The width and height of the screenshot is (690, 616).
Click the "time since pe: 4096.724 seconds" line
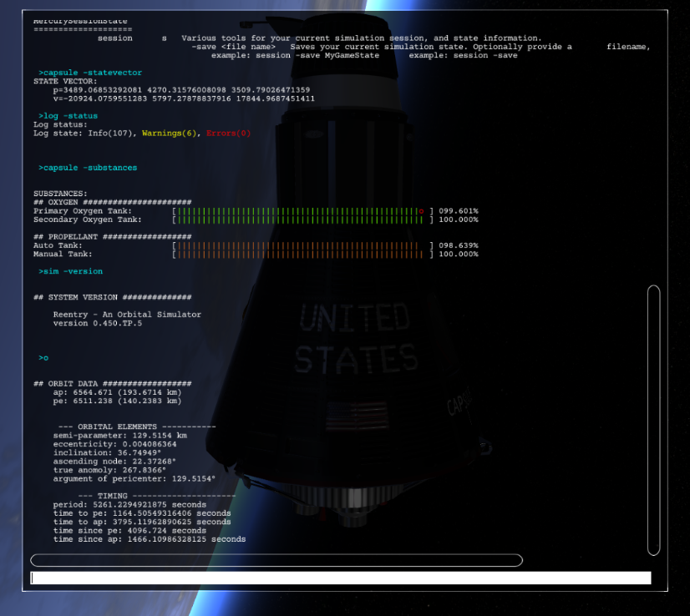[129, 531]
